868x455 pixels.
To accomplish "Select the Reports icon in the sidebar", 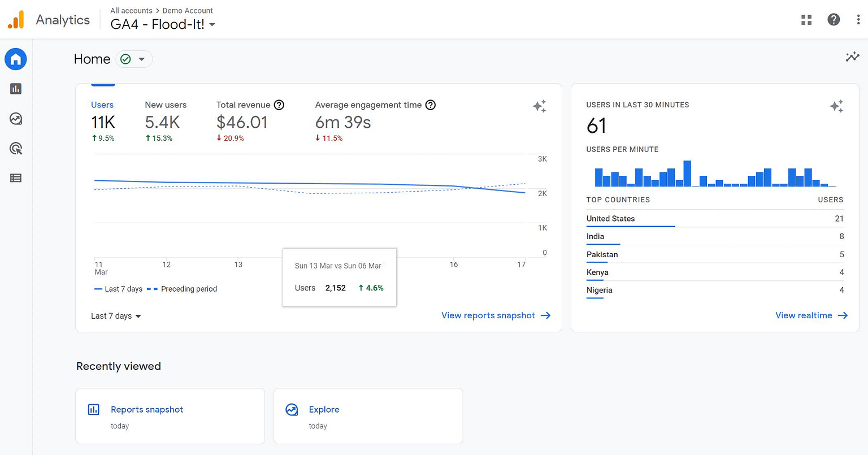I will tap(15, 89).
